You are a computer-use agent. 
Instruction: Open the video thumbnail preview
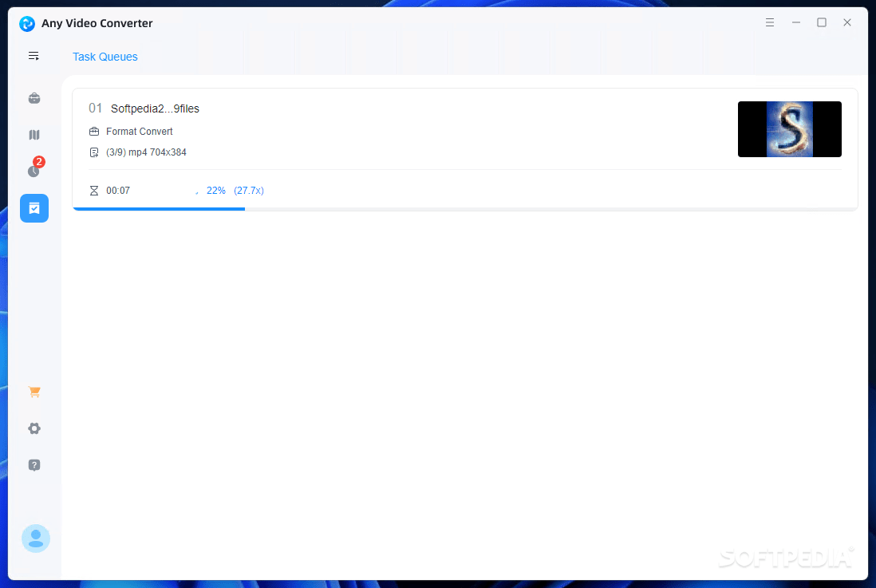[x=789, y=128]
